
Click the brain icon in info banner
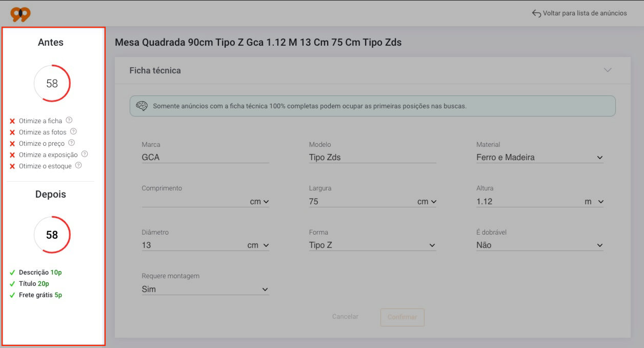[x=142, y=106]
